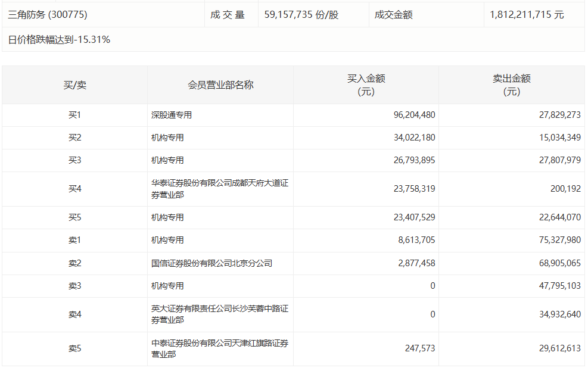Open the 华泰证券成都天府大道证券营业部 entry
The image size is (588, 368).
point(219,189)
